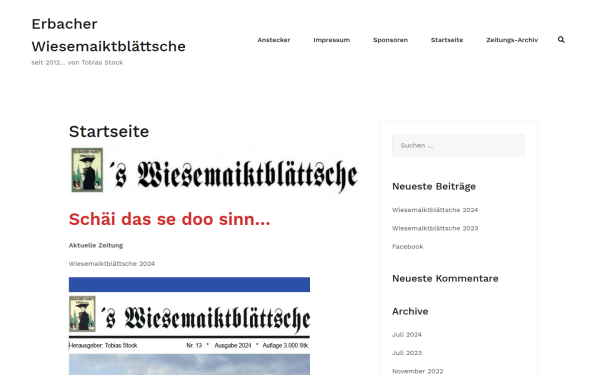Image resolution: width=600 pixels, height=375 pixels.
Task: Click the red heading Schäi das se doo sinn
Action: click(x=170, y=220)
